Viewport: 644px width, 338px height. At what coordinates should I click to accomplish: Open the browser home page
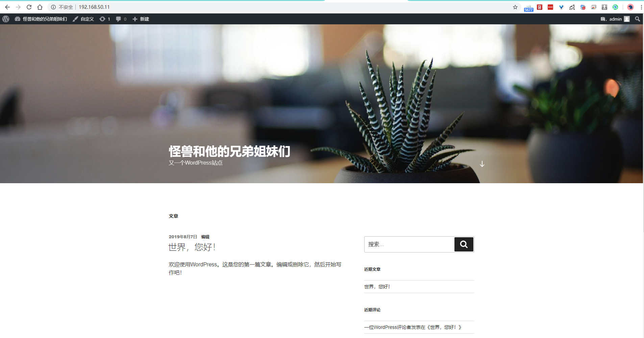pos(40,7)
